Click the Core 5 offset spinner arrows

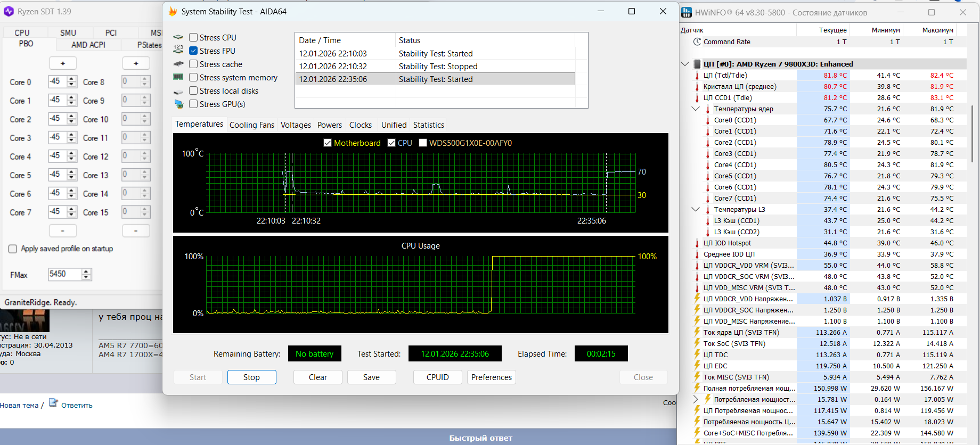72,175
